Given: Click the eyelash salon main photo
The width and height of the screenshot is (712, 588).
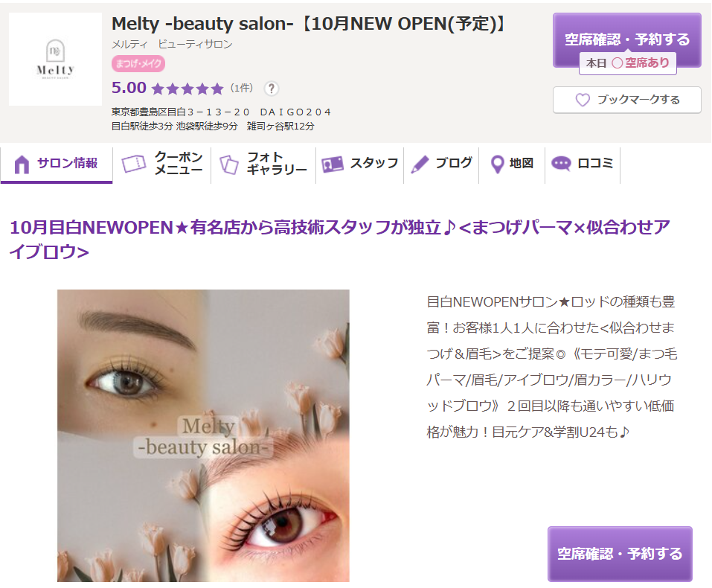Looking at the screenshot, I should (x=203, y=435).
